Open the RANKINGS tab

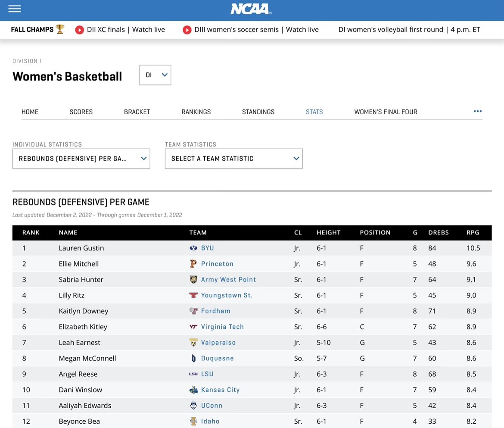(x=196, y=112)
